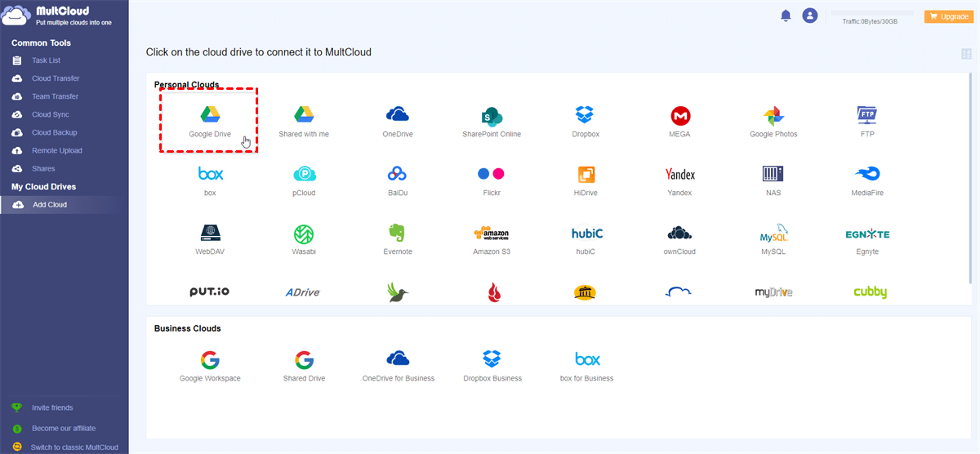Select Google Photos cloud
Viewport: 980px width, 454px height.
pyautogui.click(x=773, y=121)
